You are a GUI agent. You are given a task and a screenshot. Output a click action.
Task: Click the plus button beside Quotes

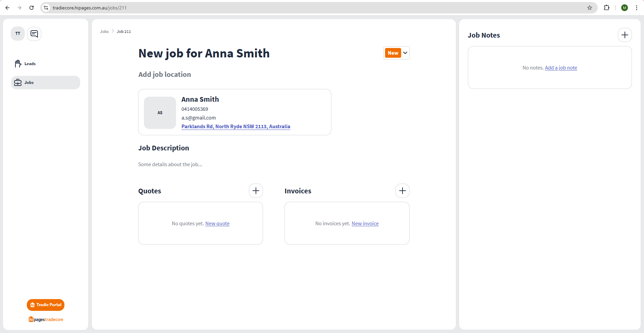pyautogui.click(x=256, y=191)
